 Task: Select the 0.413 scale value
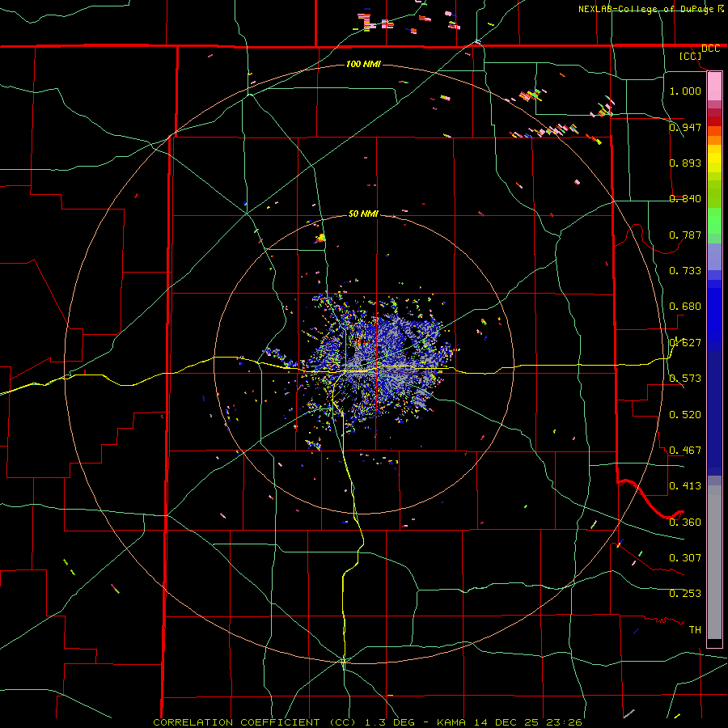685,486
